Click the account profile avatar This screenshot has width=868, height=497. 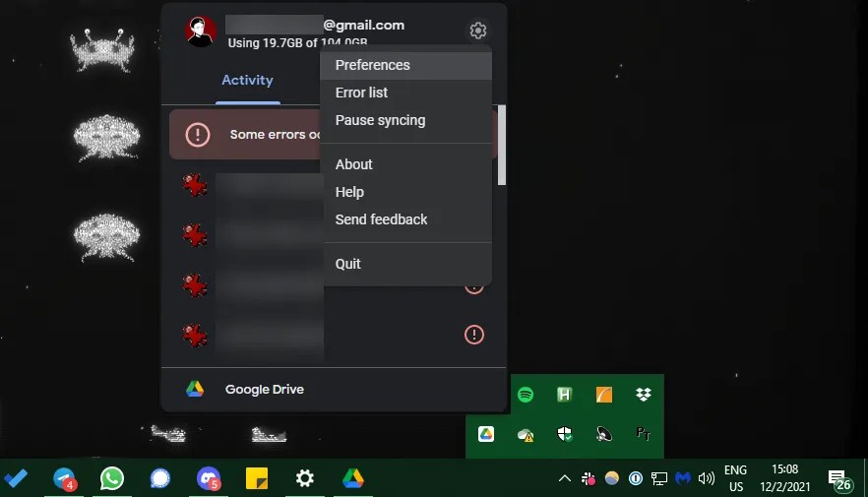click(201, 31)
